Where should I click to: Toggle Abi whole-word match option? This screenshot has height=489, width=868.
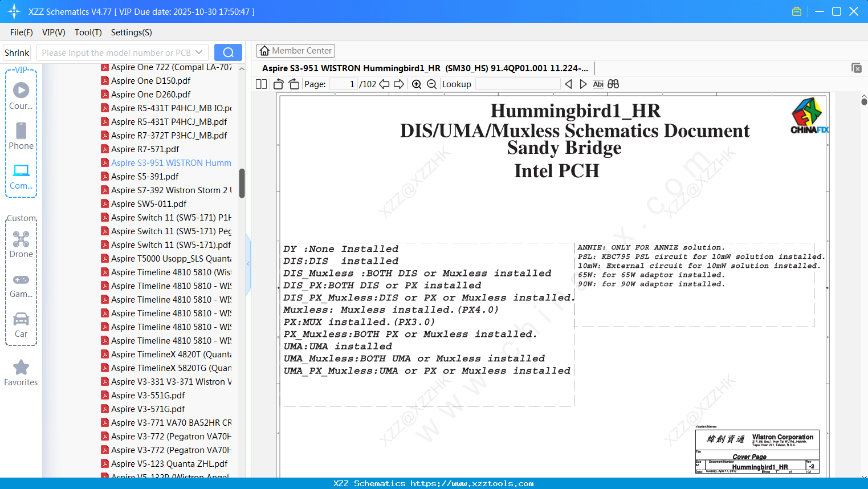(x=598, y=84)
